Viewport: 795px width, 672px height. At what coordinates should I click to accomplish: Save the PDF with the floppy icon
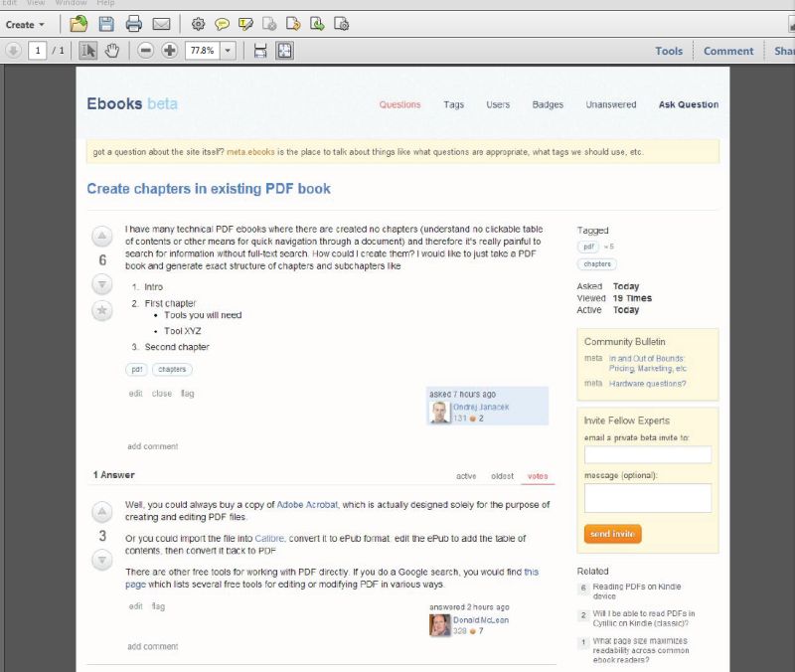pyautogui.click(x=106, y=24)
